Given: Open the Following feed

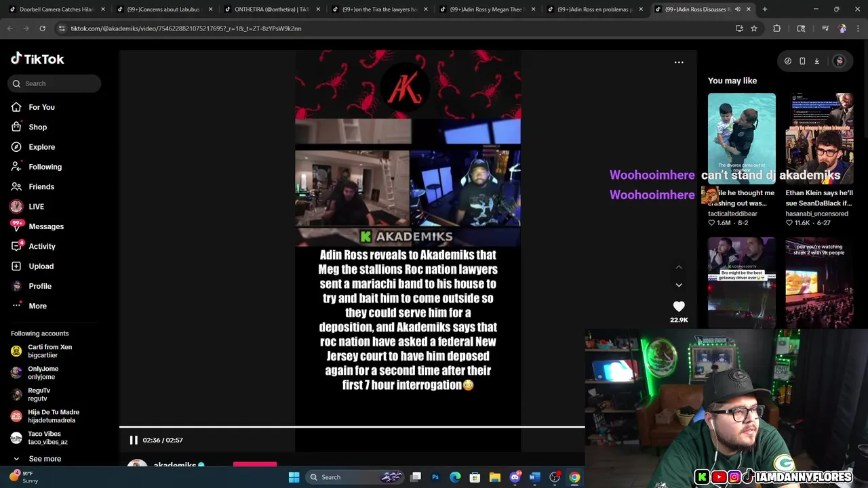Looking at the screenshot, I should tap(36, 167).
